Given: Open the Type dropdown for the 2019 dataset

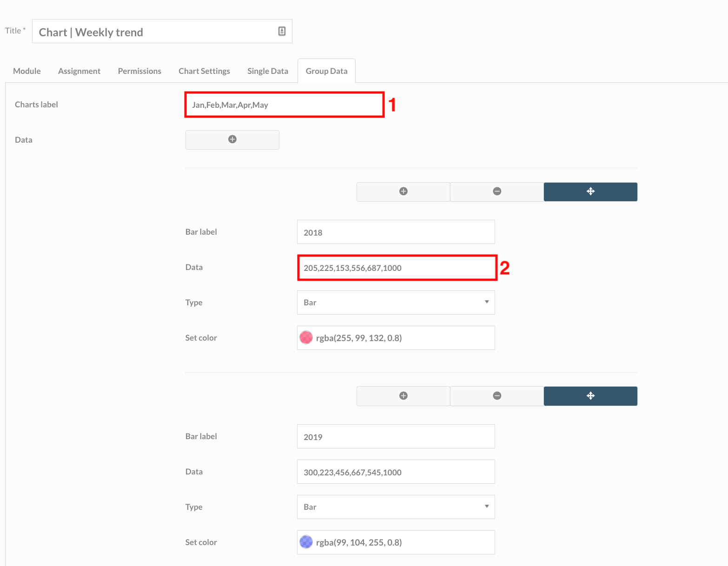Looking at the screenshot, I should tap(487, 507).
